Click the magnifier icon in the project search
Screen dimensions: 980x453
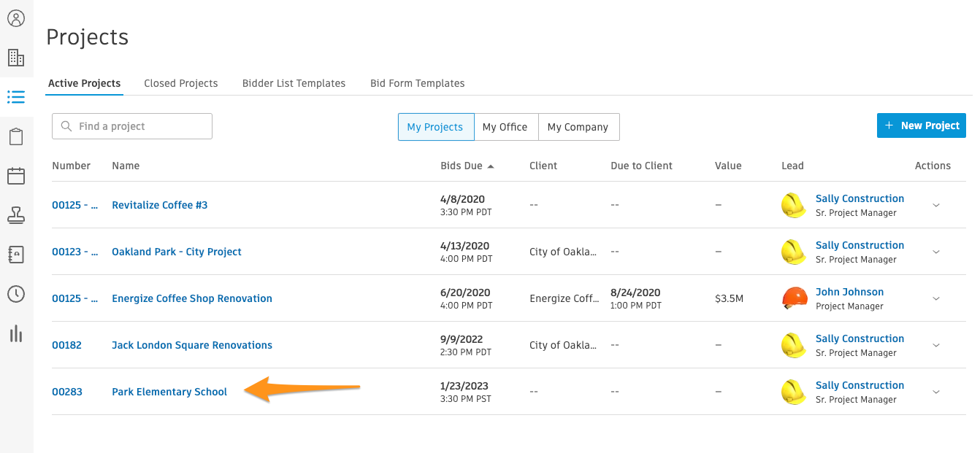(66, 126)
